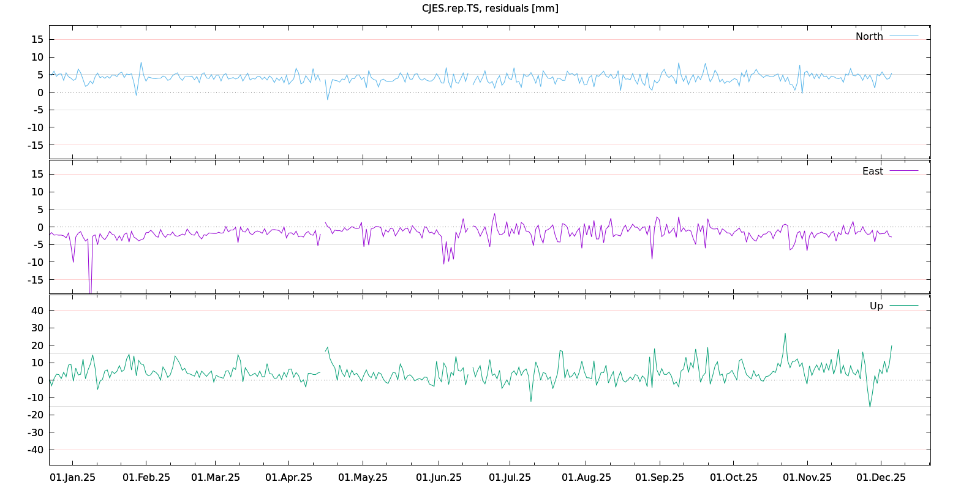This screenshot has width=980, height=490.
Task: Click the 40 y-axis label in Up panel
Action: click(x=37, y=311)
